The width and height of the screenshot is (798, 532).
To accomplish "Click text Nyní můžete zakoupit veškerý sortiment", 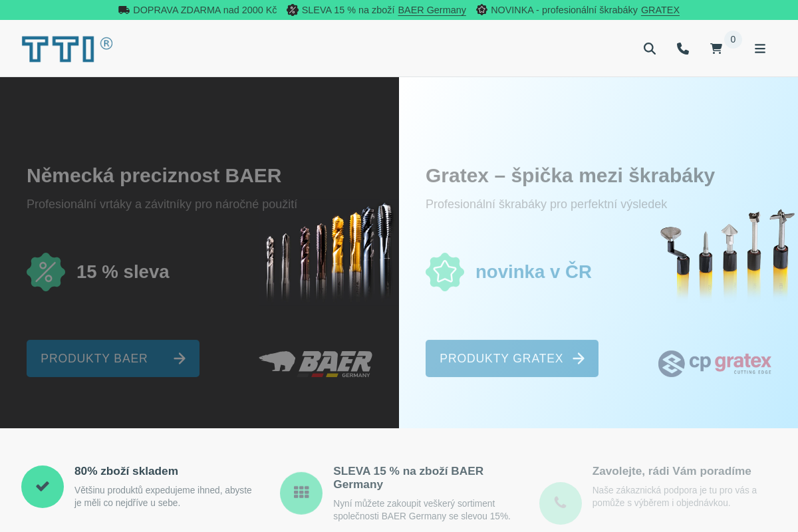I will pos(422,509).
